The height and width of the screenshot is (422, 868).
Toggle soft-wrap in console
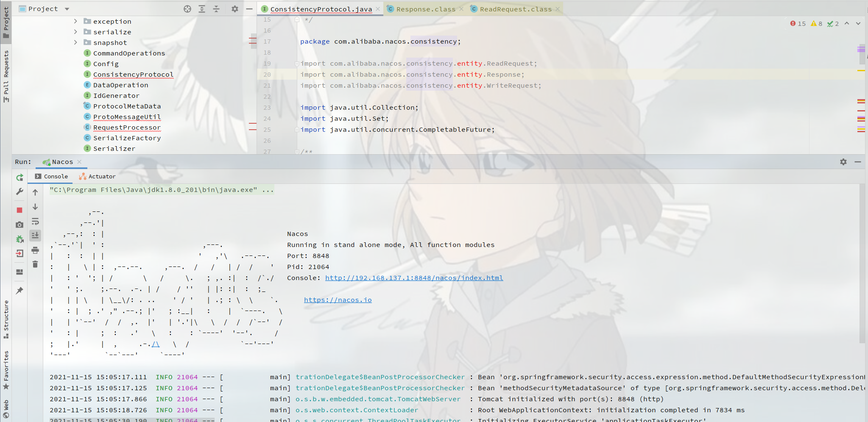pos(35,221)
